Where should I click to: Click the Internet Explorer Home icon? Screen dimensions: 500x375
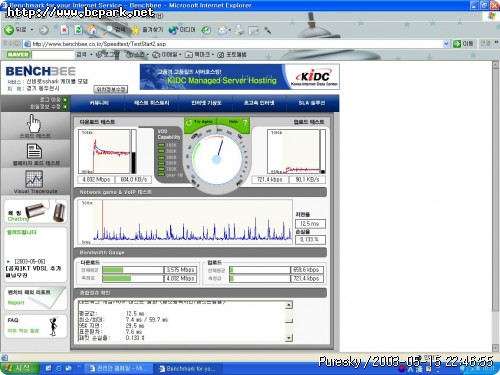click(92, 30)
